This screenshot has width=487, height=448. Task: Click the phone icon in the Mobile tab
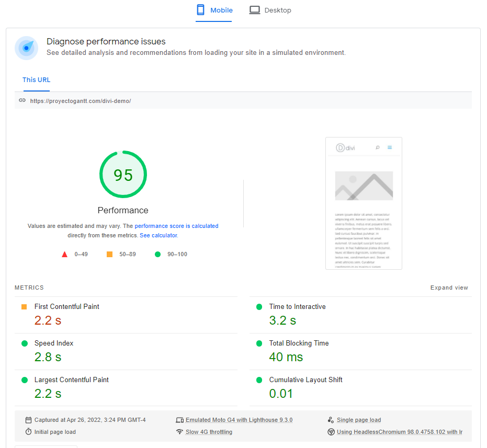tap(200, 10)
